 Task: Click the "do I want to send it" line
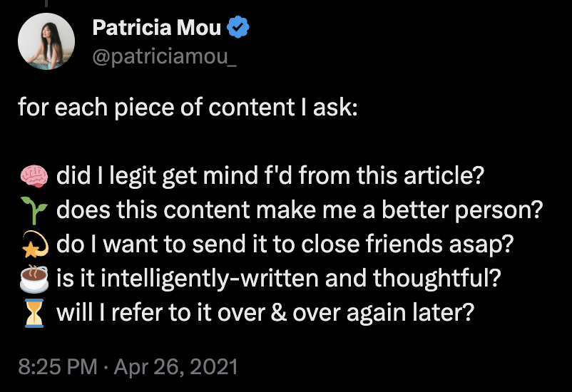285,244
